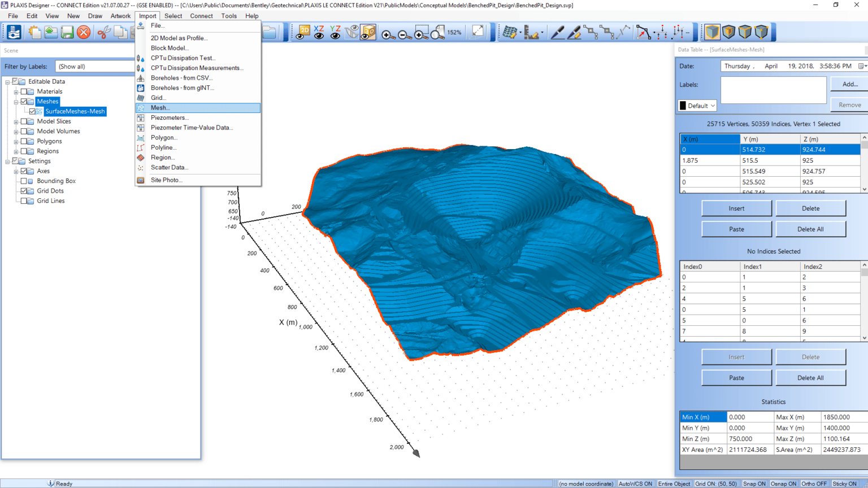This screenshot has width=868, height=488.
Task: Enable the Grid Lines checkbox
Action: click(x=24, y=201)
